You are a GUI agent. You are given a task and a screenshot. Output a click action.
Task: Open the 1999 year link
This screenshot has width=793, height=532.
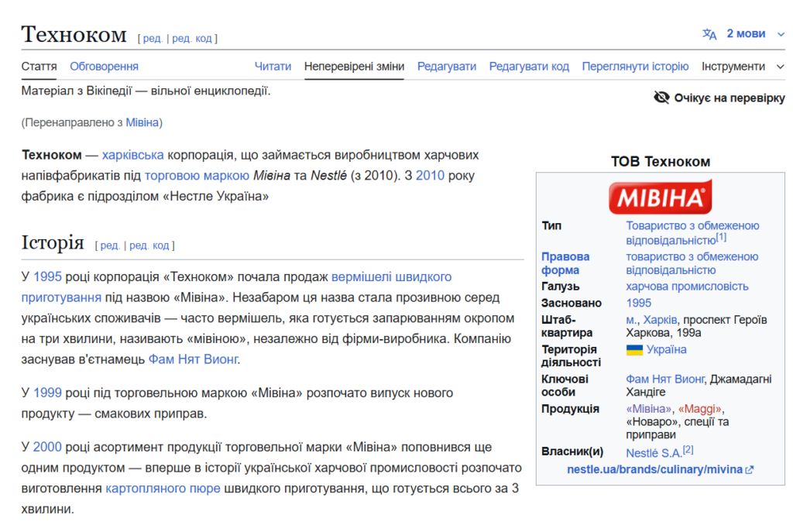point(47,393)
